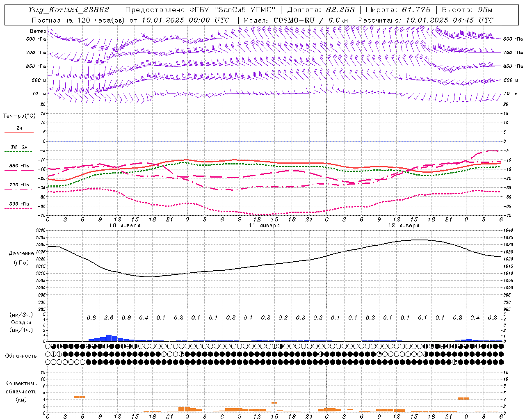Image resolution: width=525 pixels, height=420 pixels.
Task: Click the Прогноз на 120 часа(ов) text
Action: click(79, 20)
